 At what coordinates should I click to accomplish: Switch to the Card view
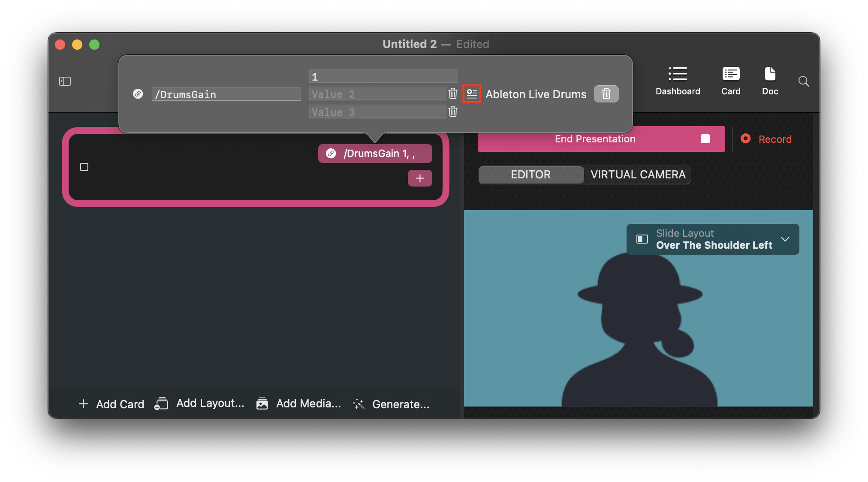coord(730,81)
